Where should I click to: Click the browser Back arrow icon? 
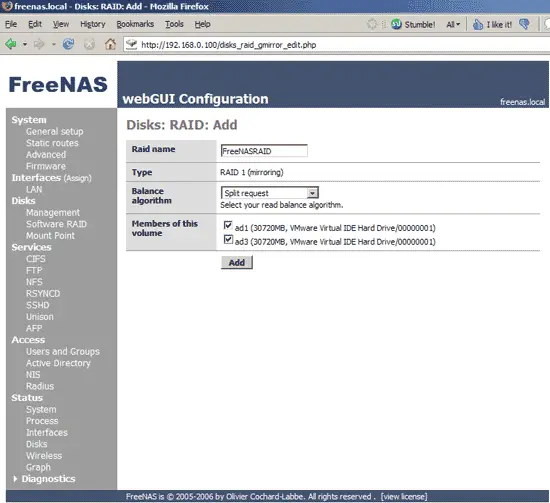(11, 44)
